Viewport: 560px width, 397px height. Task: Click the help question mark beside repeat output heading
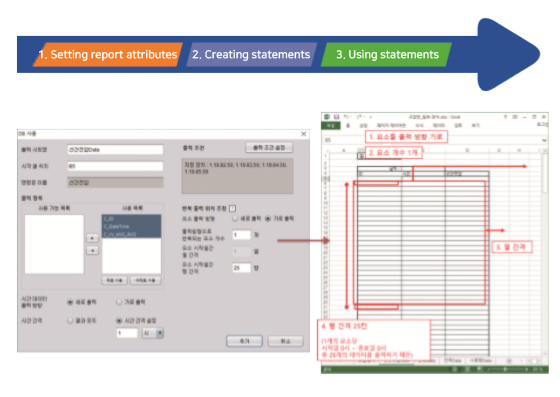pos(232,208)
